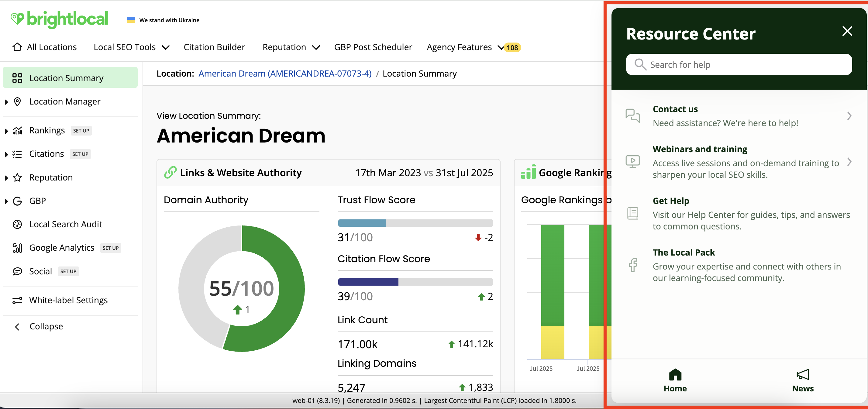Image resolution: width=868 pixels, height=409 pixels.
Task: Click the Webinars and training screen icon
Action: [633, 161]
